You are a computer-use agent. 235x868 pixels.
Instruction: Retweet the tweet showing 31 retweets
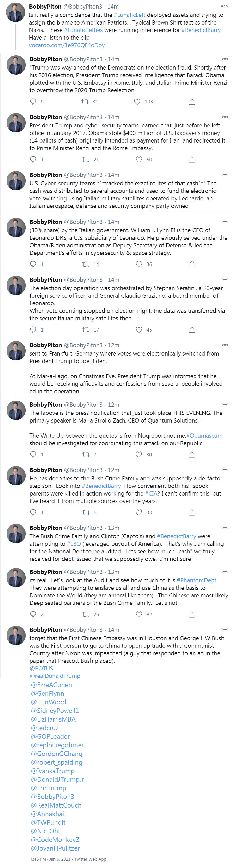(85, 101)
